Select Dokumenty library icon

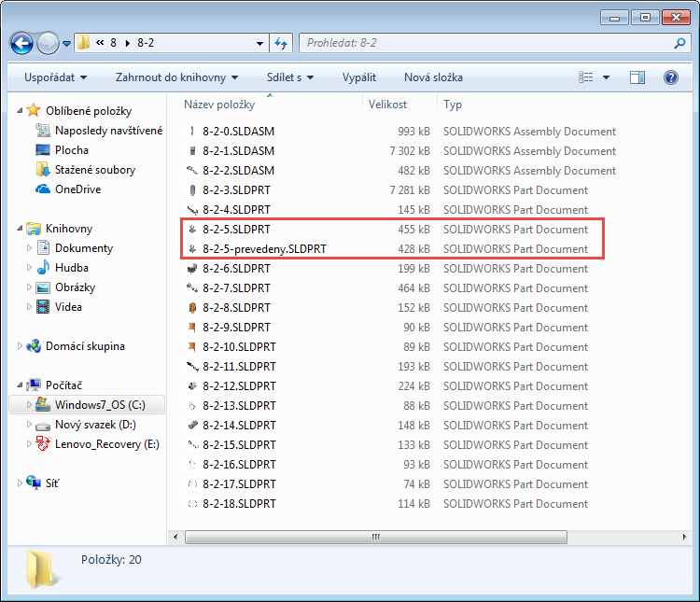click(43, 248)
